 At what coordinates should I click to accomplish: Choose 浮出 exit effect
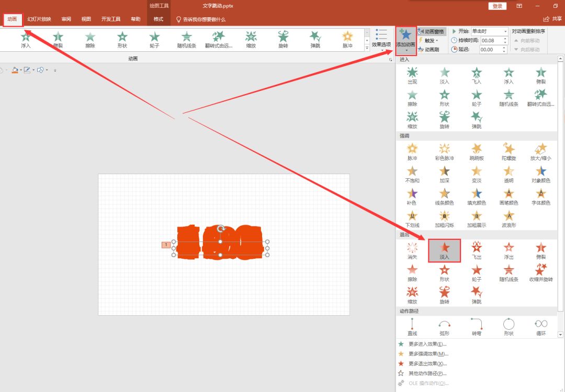[x=508, y=251]
